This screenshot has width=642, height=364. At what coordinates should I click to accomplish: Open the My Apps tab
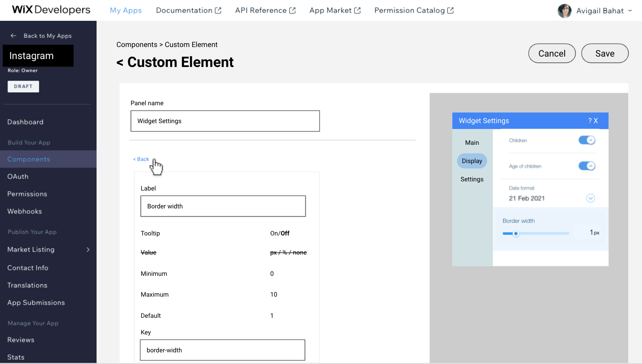126,10
